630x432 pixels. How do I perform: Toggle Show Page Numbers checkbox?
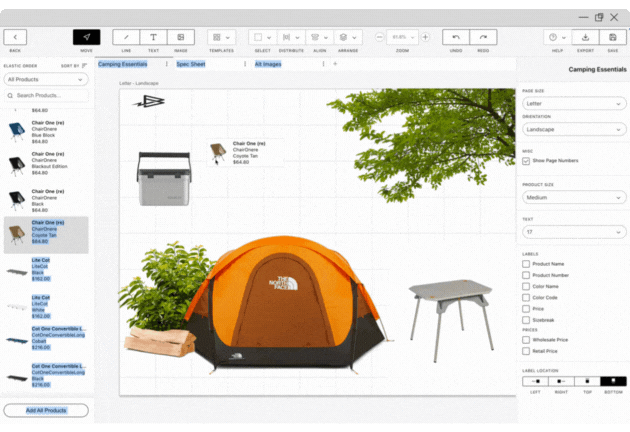(526, 161)
